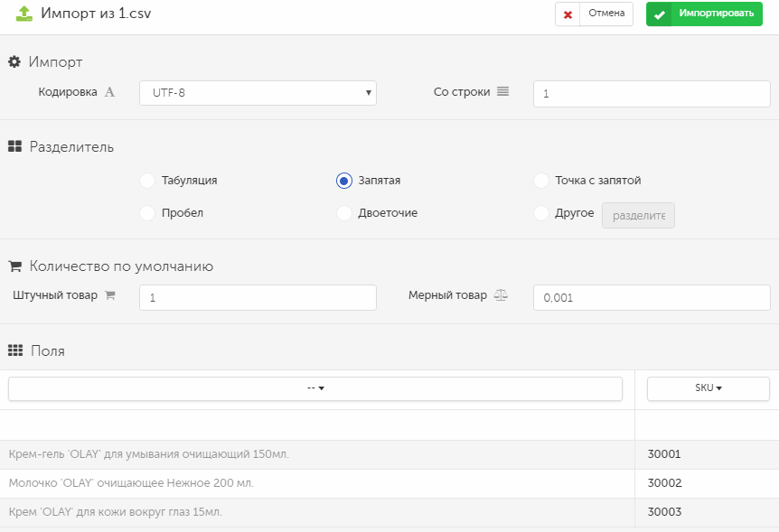Click the Мерный товар quantity field
This screenshot has width=779, height=532.
point(652,297)
